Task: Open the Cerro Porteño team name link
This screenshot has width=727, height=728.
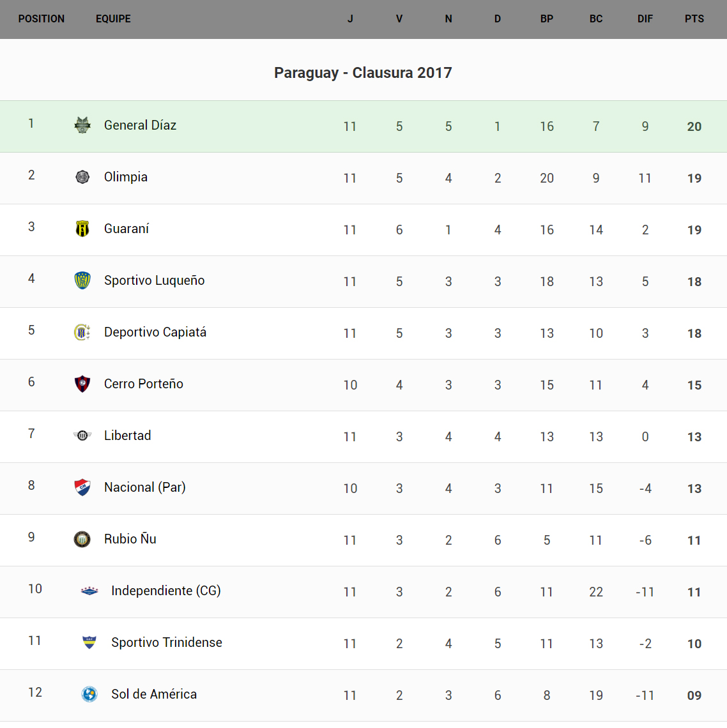Action: pos(144,384)
